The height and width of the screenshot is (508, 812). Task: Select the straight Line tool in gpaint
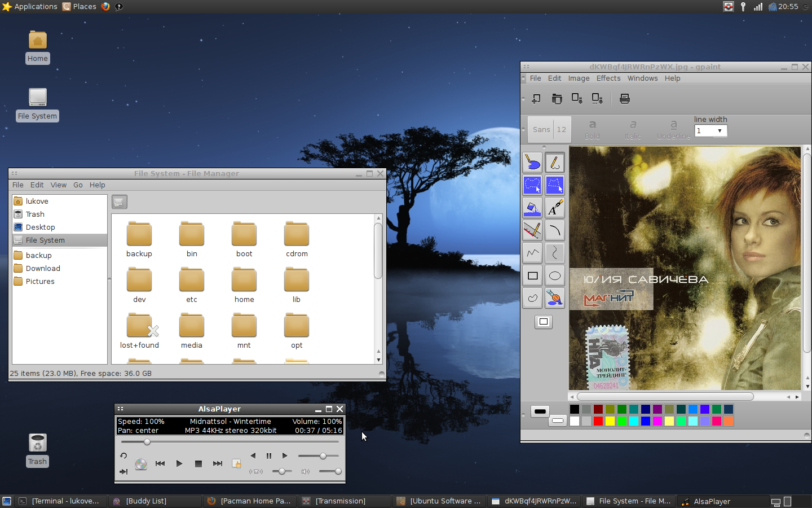tap(532, 230)
